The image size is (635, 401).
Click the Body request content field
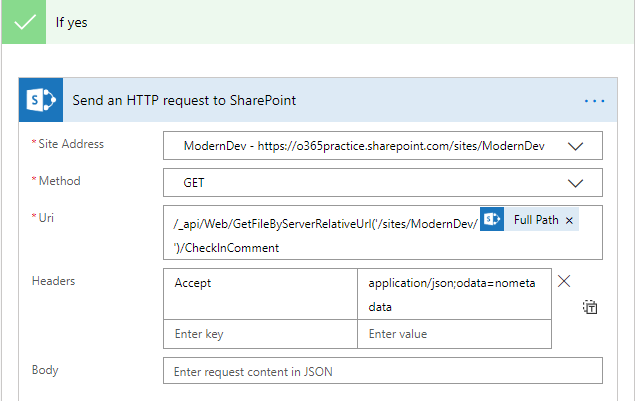(x=383, y=371)
